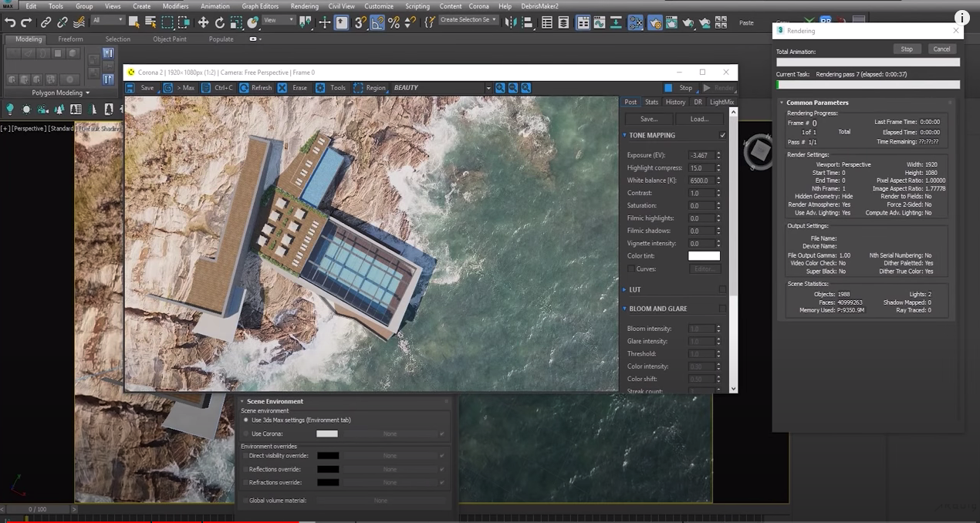Click the Erase icon in frame buffer toolbar

pyautogui.click(x=282, y=88)
